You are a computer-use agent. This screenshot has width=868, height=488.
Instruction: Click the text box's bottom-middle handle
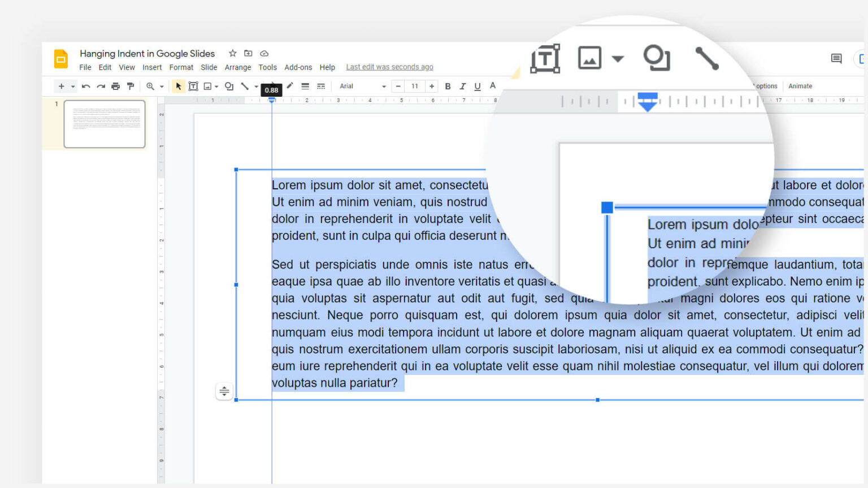(x=597, y=400)
